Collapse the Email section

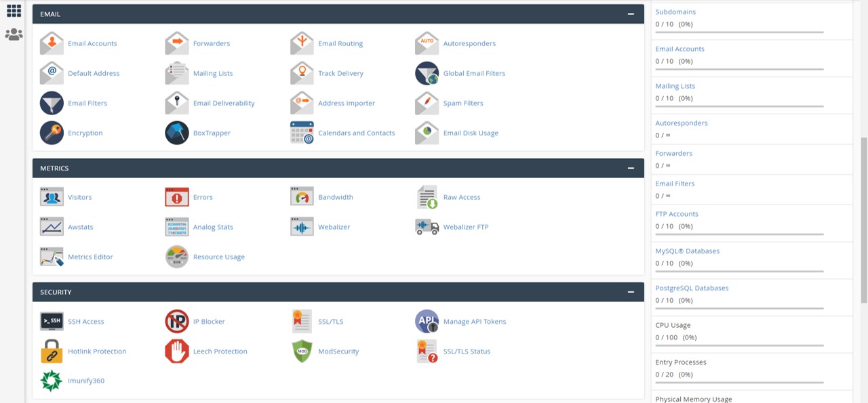631,14
